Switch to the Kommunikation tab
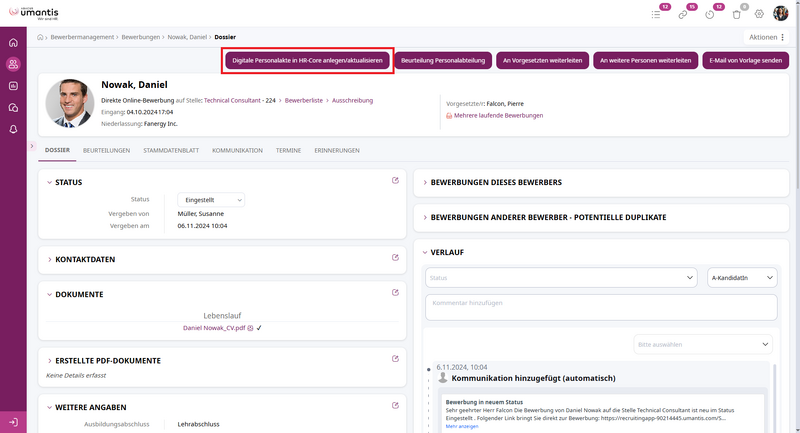Viewport: 800px width, 433px height. (x=238, y=150)
